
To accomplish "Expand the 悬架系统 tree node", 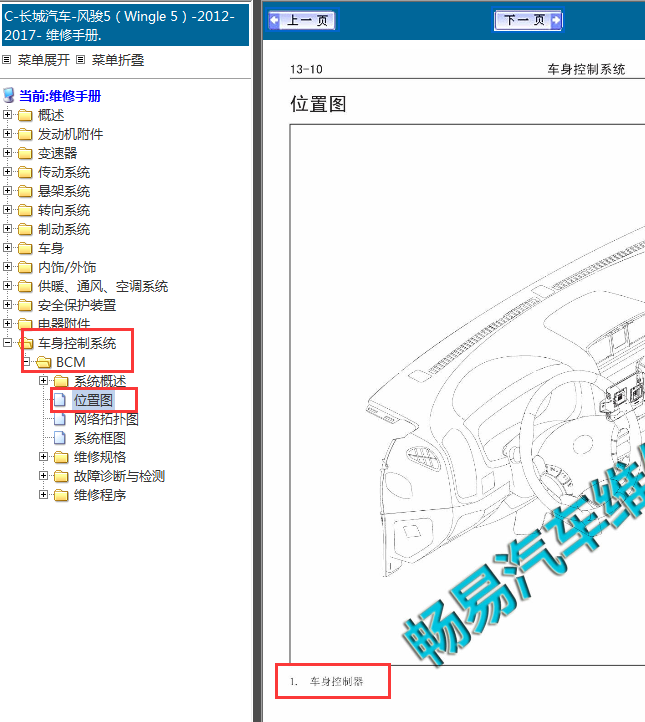I will point(7,191).
